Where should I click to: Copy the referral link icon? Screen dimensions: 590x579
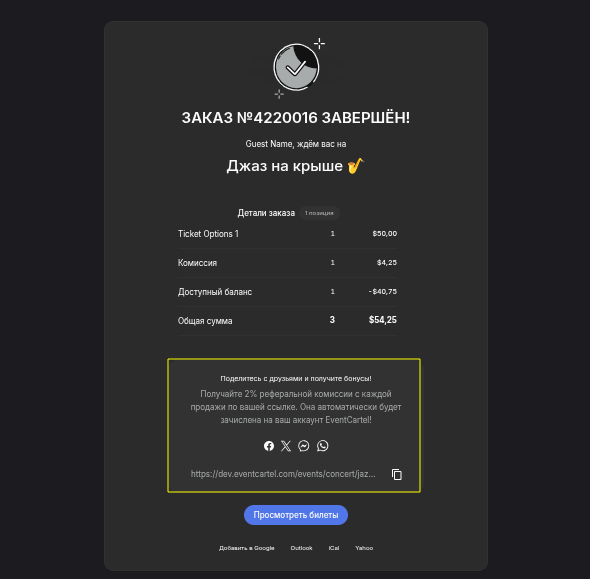[x=397, y=474]
